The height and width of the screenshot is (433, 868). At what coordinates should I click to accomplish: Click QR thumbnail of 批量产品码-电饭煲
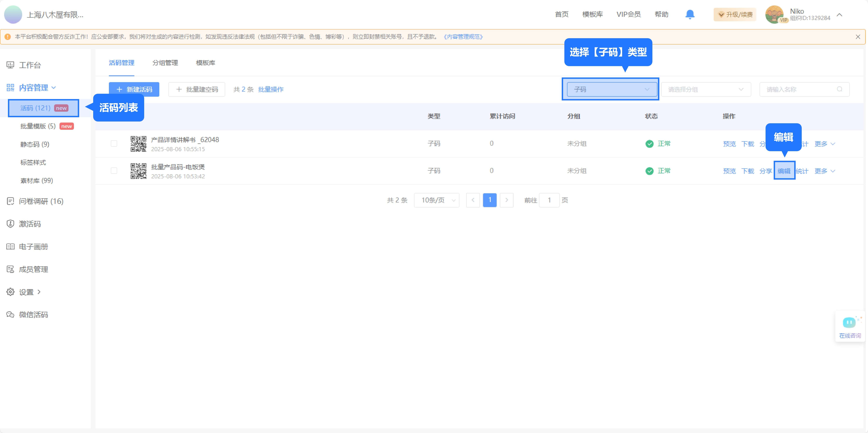(138, 171)
